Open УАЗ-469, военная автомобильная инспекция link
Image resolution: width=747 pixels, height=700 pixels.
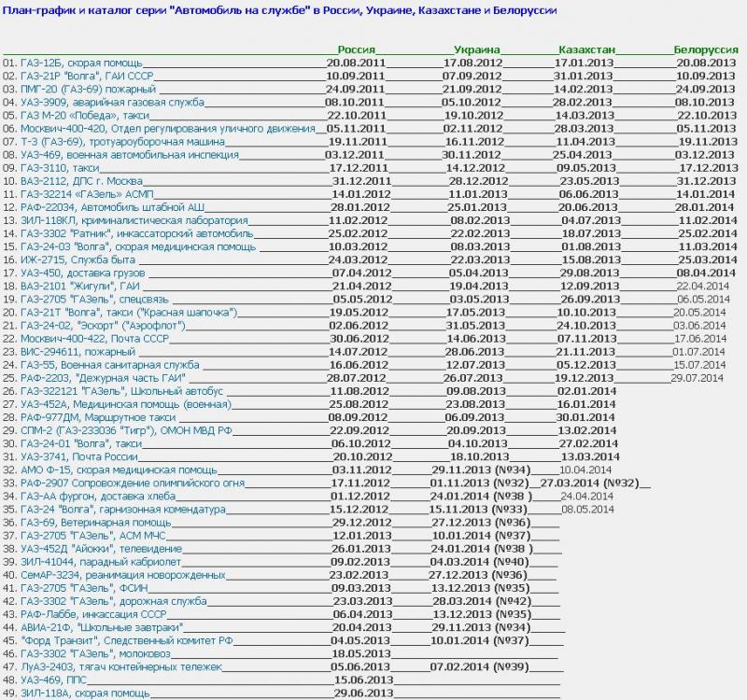(130, 155)
